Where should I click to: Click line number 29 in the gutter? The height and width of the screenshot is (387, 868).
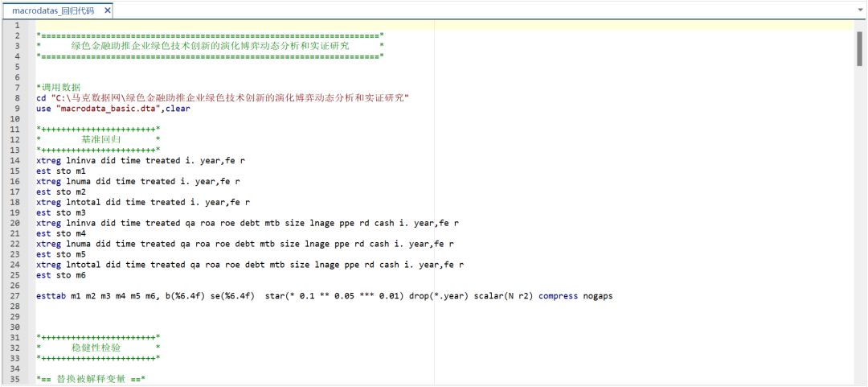point(15,317)
